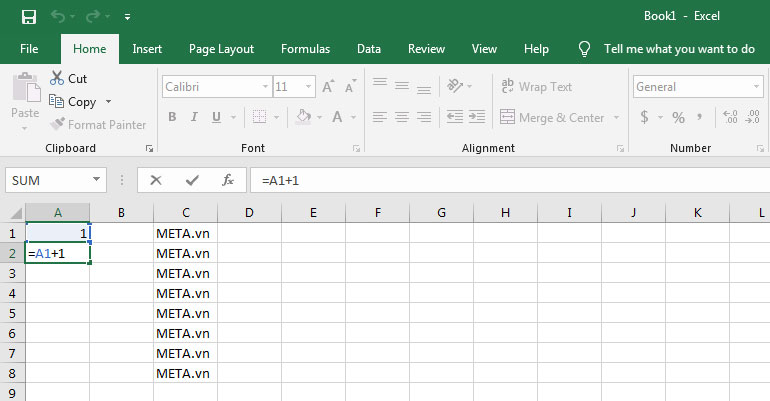
Task: Expand Merge & Center dropdown arrow
Action: coord(616,118)
